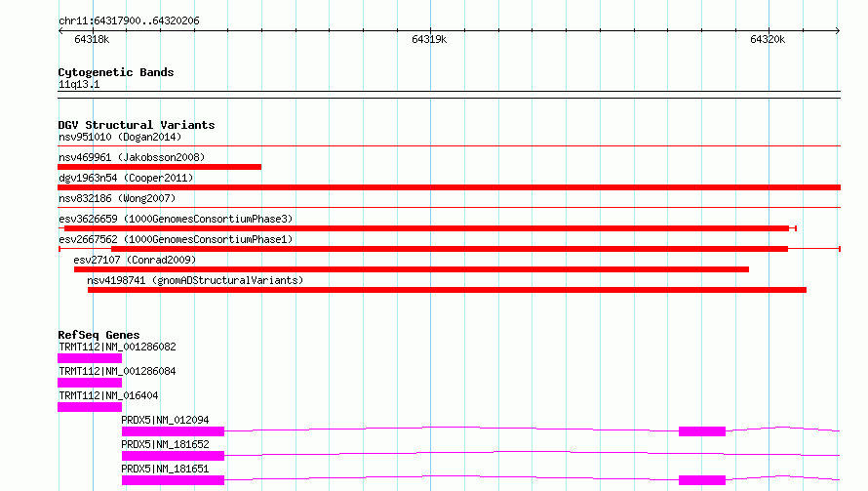
Task: Click the left arrow of the ruler
Action: [x=60, y=31]
